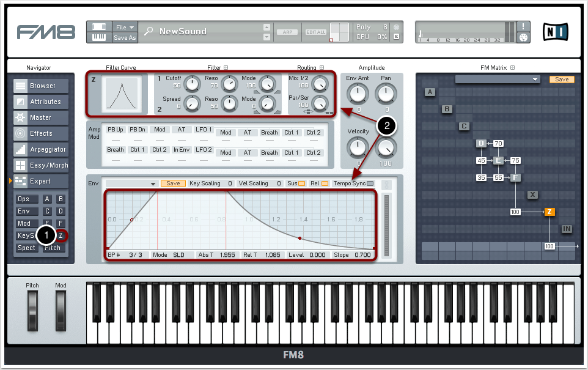588x370 pixels.
Task: Click the small E icon beside CPU
Action: coord(396,37)
